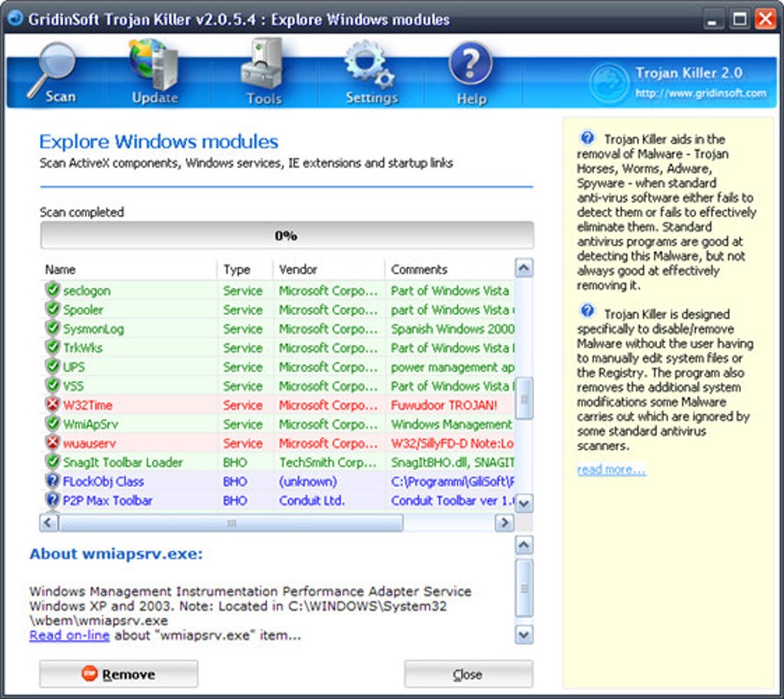784x699 pixels.
Task: Open the Help question mark icon
Action: tap(471, 74)
